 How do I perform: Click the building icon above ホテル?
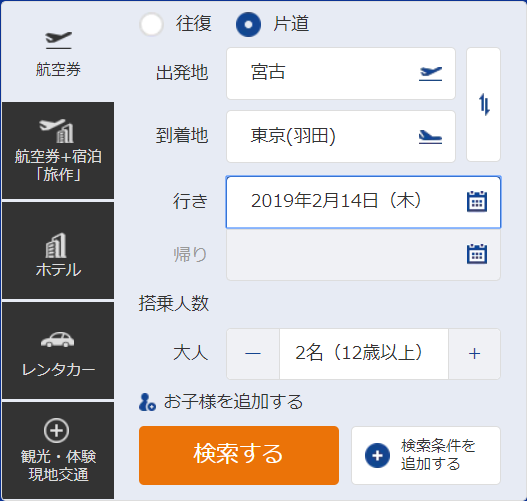[x=56, y=245]
